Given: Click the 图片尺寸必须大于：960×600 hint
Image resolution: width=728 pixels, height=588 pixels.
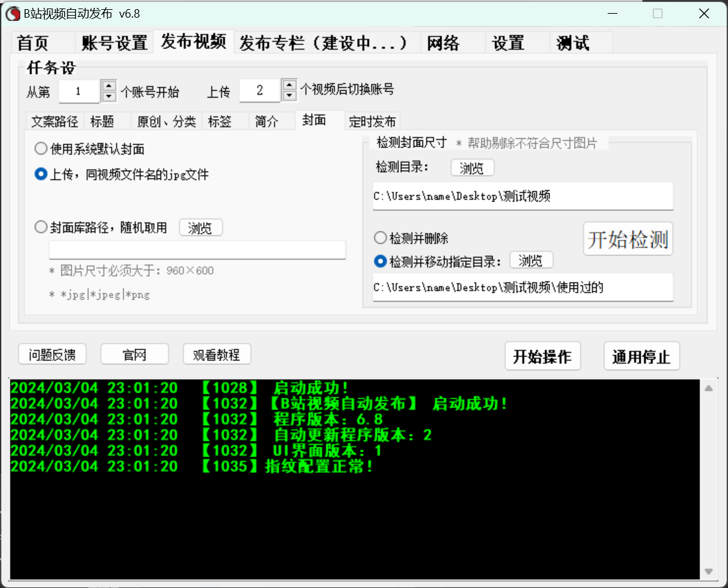Looking at the screenshot, I should click(x=131, y=271).
